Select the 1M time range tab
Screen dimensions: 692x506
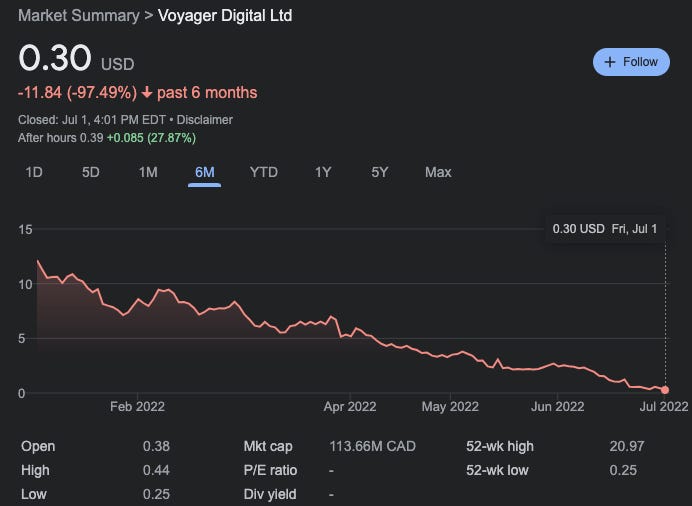(x=148, y=172)
